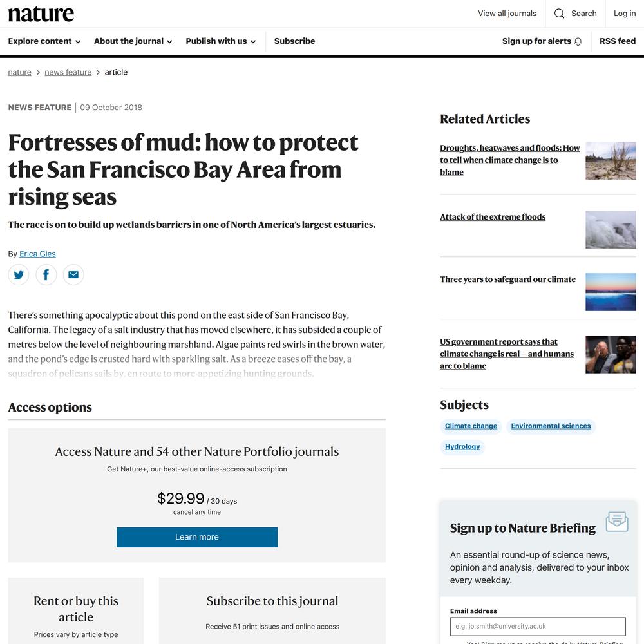
Task: Click the Search magnifier icon
Action: coord(559,14)
